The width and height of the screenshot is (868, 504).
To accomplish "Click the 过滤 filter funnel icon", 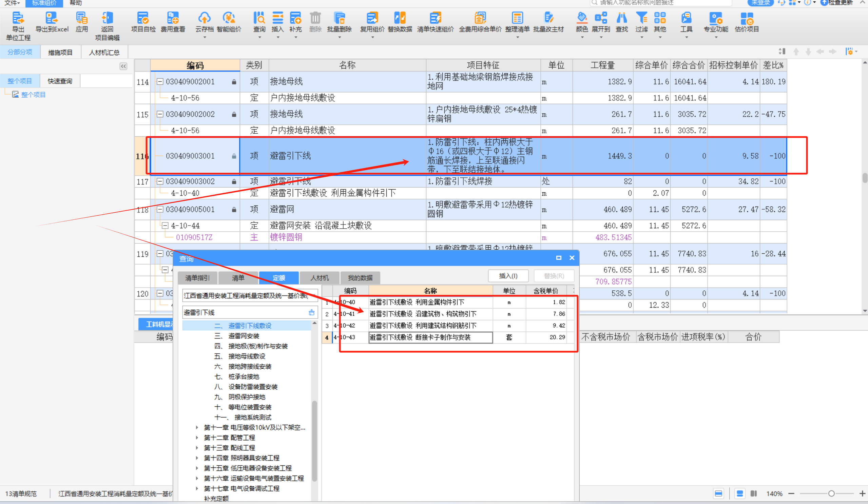I will pos(641,17).
